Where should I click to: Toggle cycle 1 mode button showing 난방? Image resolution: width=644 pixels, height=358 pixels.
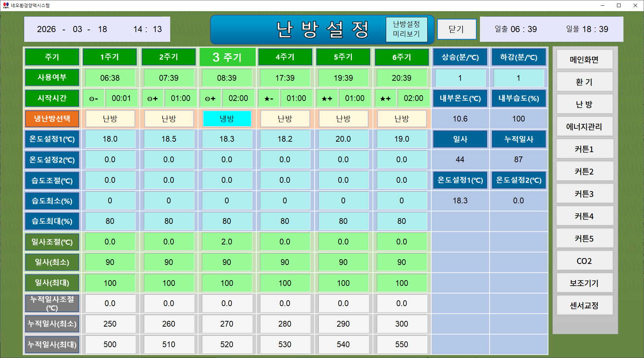110,119
